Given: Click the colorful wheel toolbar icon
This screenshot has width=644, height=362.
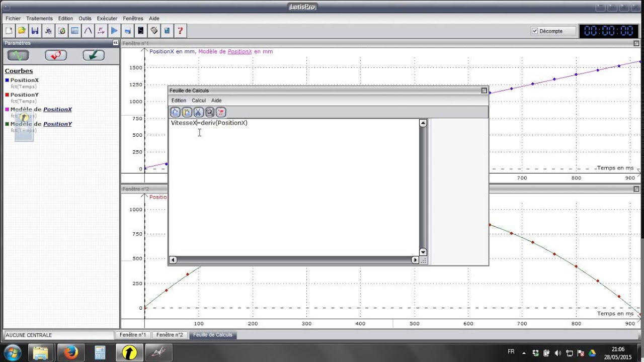Looking at the screenshot, I should (61, 31).
